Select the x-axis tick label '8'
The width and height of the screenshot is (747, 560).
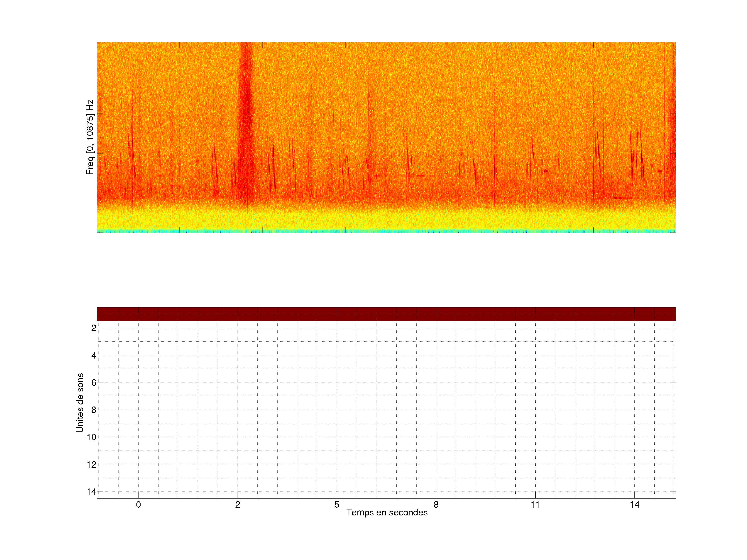(x=436, y=505)
